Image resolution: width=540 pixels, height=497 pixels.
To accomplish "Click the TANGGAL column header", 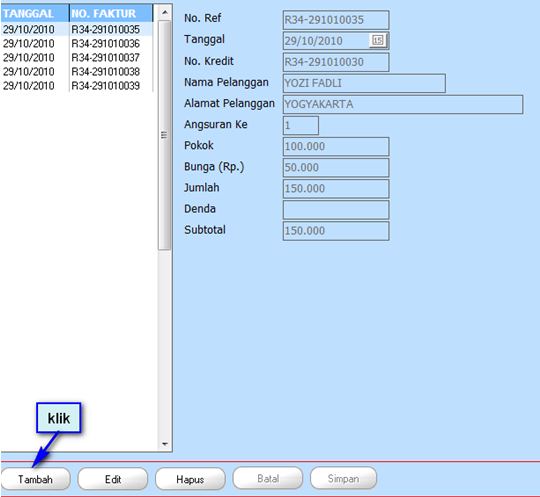I will click(35, 13).
